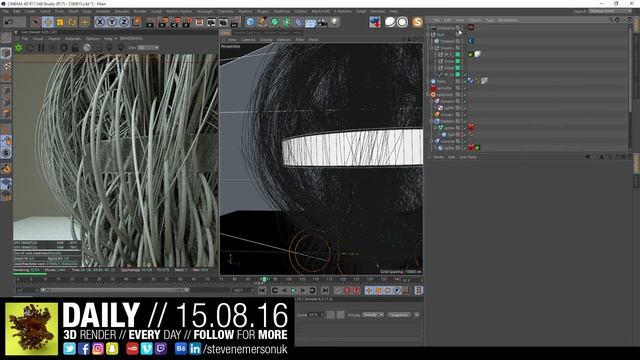Add a Light object from the toolbar

[334, 22]
